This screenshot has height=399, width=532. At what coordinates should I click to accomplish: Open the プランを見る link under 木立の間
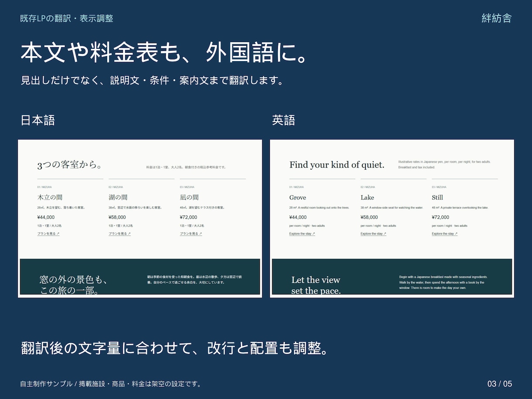(48, 234)
